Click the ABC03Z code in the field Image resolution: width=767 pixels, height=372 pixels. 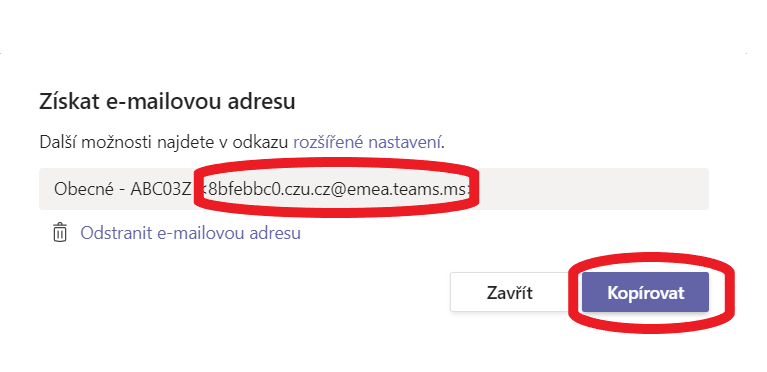point(161,189)
